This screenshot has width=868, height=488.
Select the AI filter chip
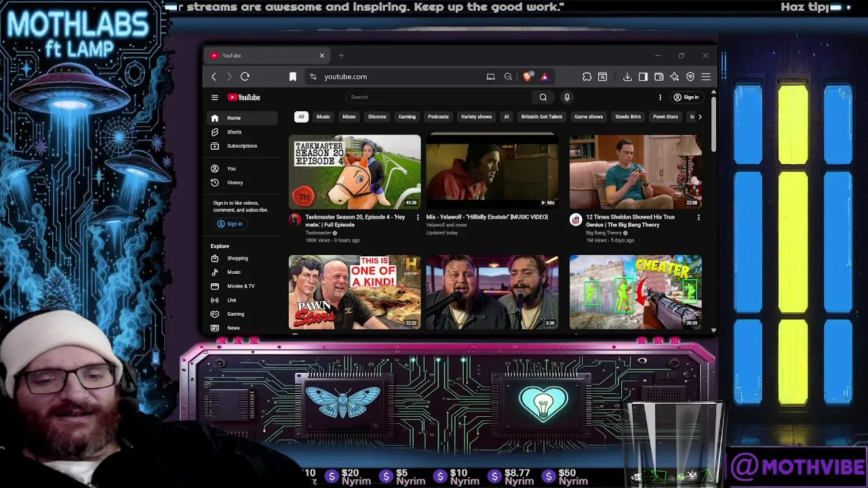pos(506,117)
